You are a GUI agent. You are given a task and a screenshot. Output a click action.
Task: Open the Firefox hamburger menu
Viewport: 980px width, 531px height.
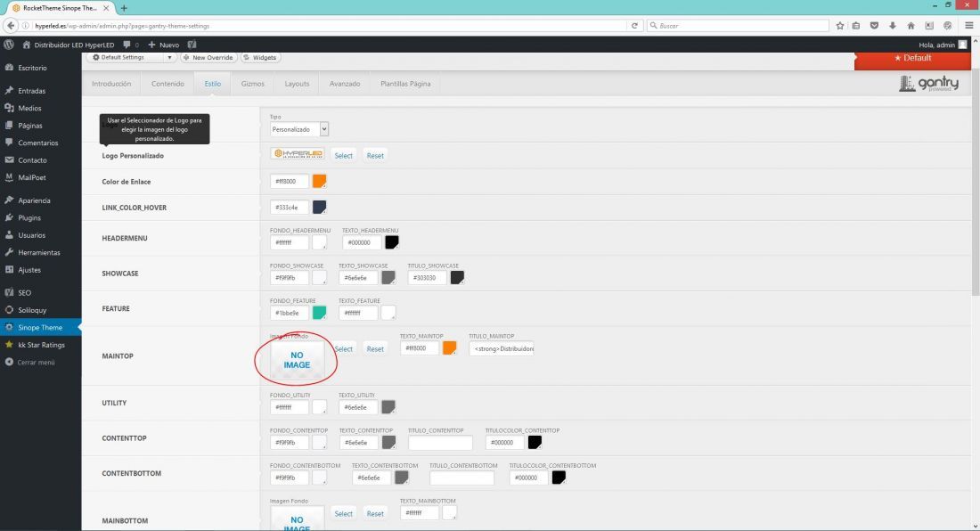pyautogui.click(x=968, y=26)
